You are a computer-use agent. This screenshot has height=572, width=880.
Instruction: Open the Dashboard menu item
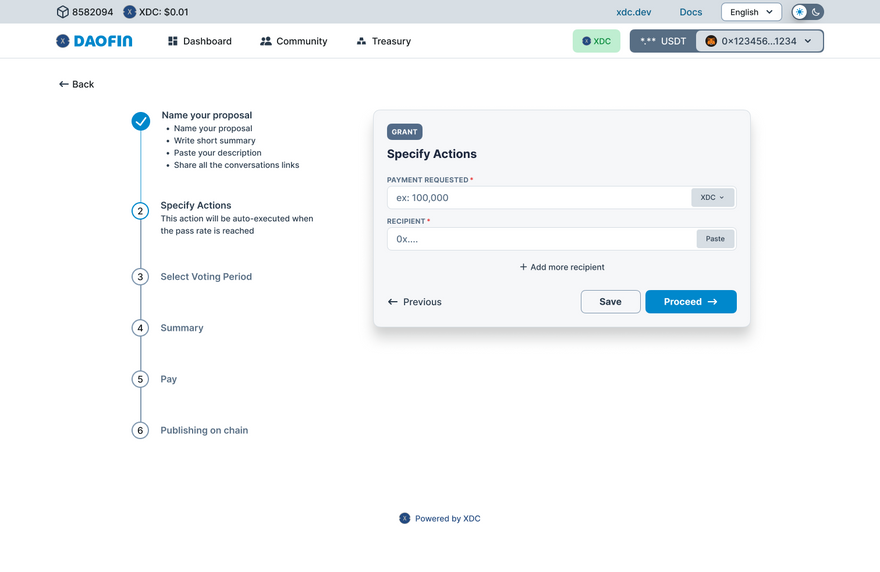click(x=200, y=41)
